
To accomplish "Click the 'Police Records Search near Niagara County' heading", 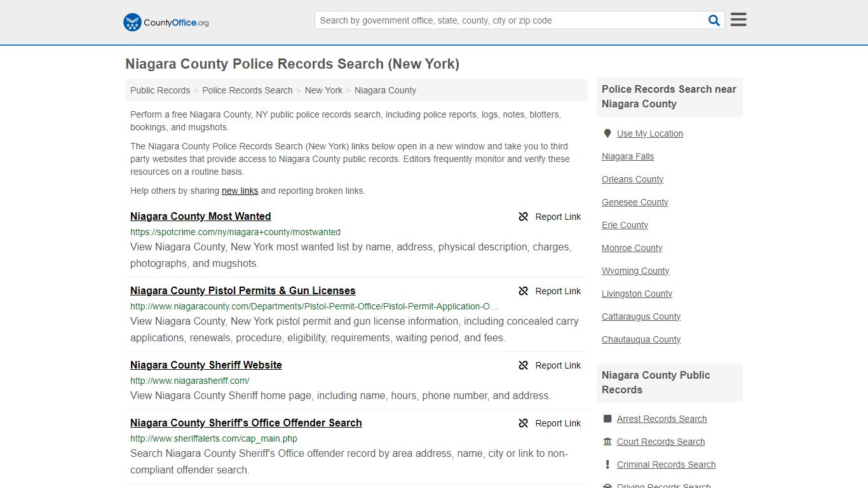I will coord(669,97).
